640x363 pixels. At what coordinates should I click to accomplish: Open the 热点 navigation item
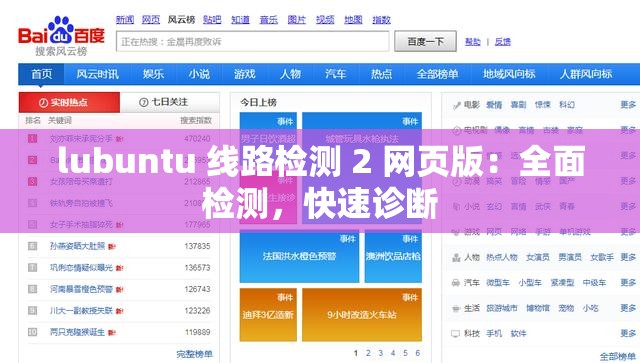coord(381,74)
